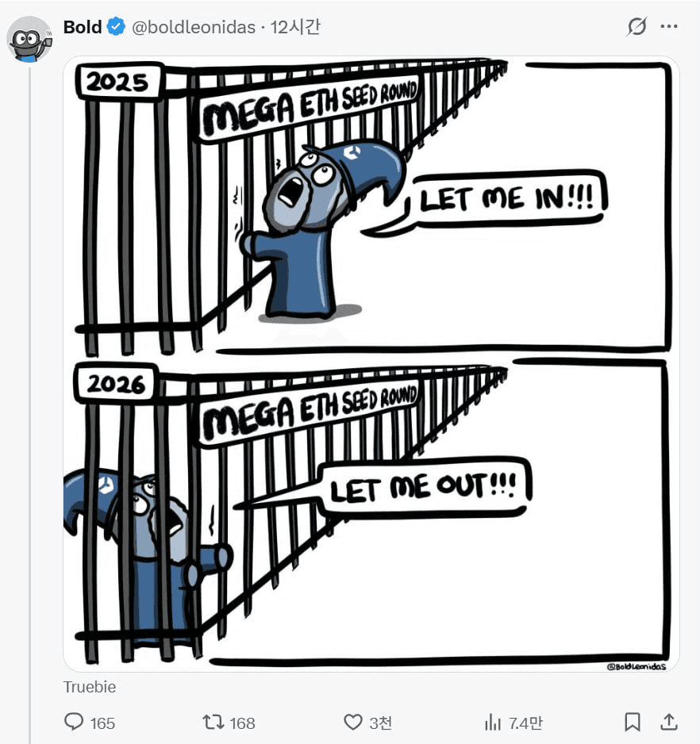Click the Grok explain-post icon
This screenshot has width=700, height=744.
coord(637,27)
